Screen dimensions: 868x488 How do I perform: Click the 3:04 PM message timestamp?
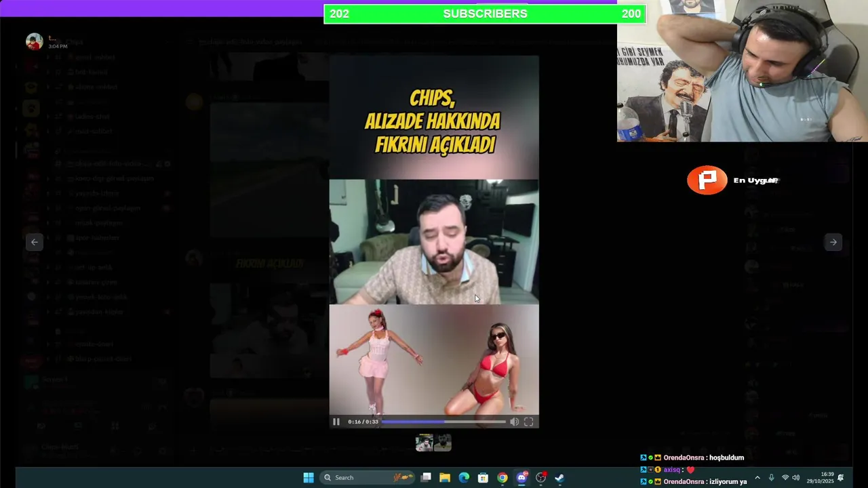click(58, 46)
